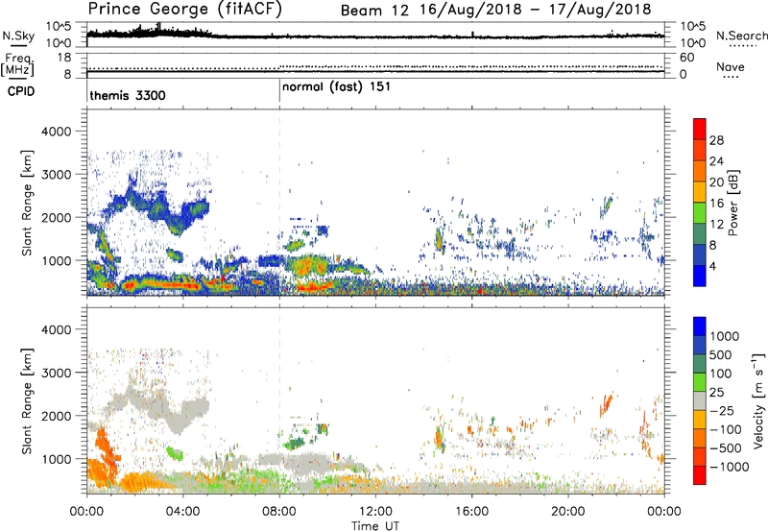Click the themis 3300 CPID entry
Image resolution: width=768 pixels, height=532 pixels.
coord(128,95)
